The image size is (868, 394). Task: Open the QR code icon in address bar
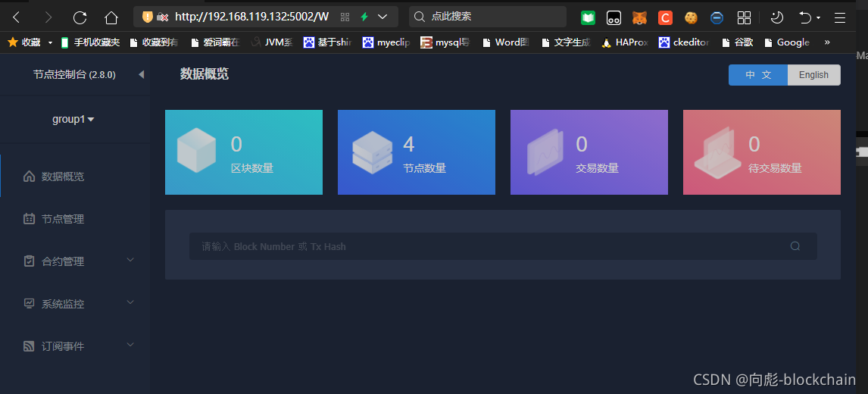click(345, 17)
